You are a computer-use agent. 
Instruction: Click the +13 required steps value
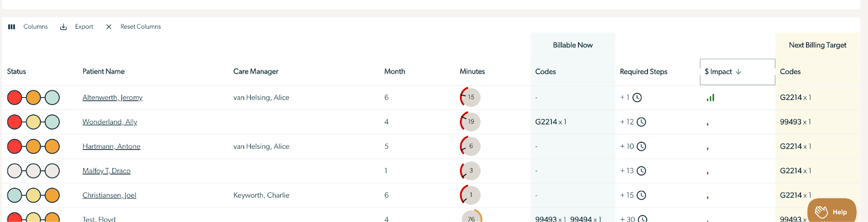(627, 171)
